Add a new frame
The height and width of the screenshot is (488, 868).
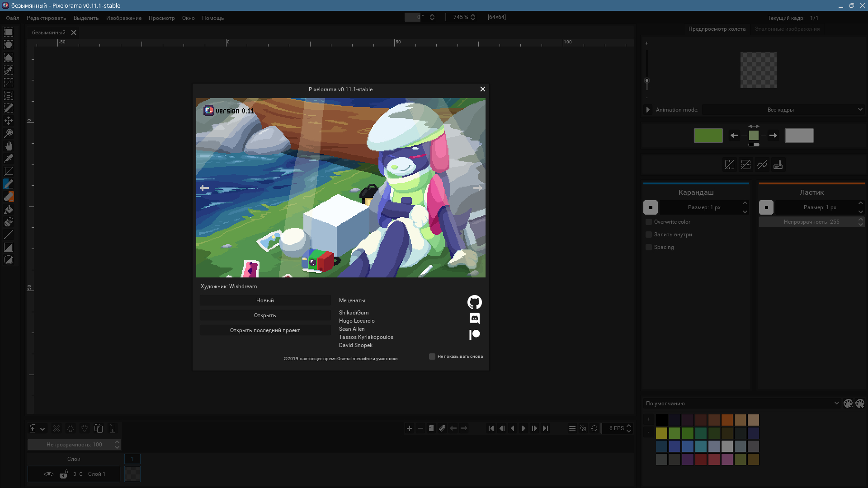pos(410,428)
